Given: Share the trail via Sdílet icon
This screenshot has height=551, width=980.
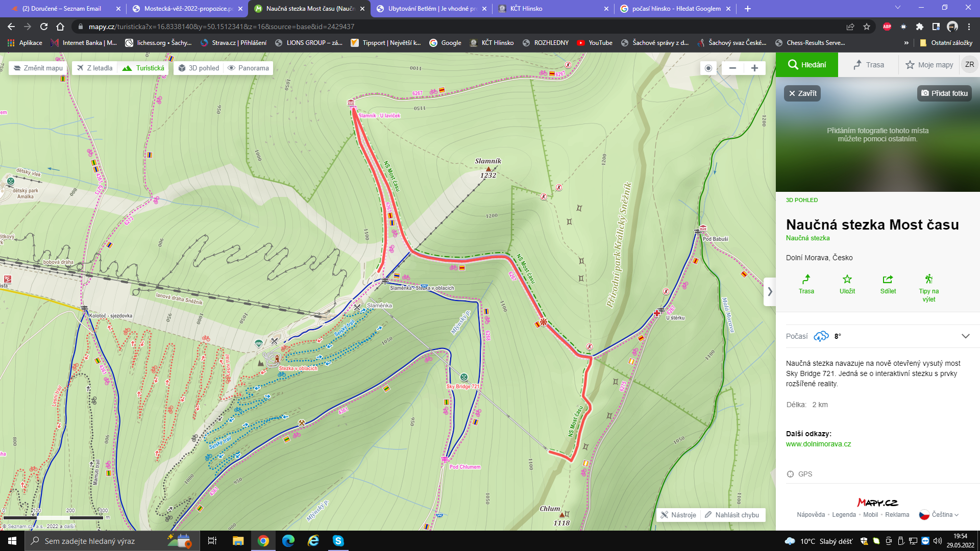Looking at the screenshot, I should click(888, 279).
